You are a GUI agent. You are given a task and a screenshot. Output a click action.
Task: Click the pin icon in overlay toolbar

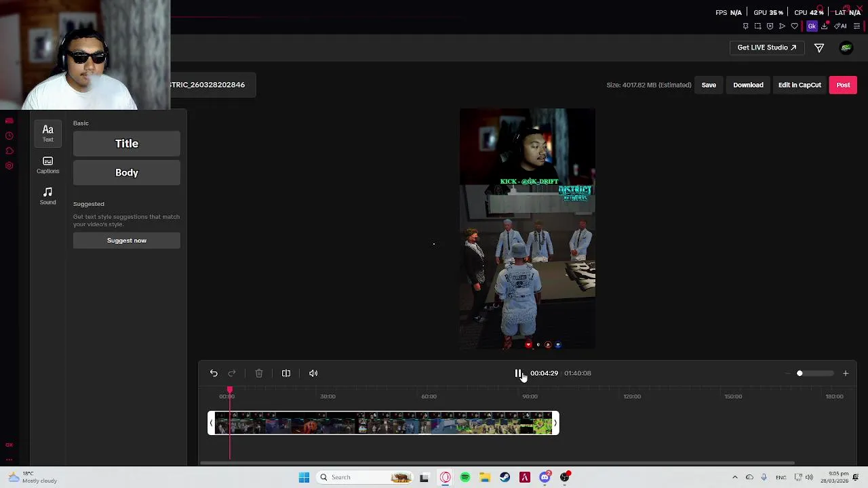[745, 26]
